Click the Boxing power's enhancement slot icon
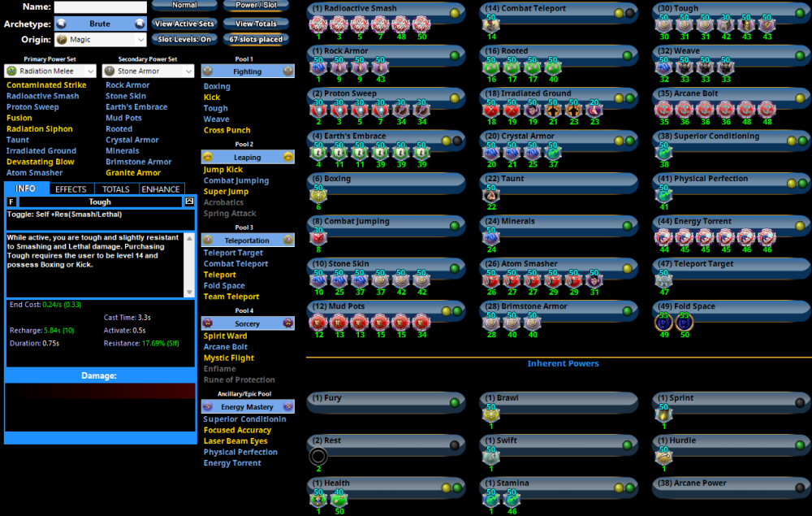Viewport: 812px width, 516px height. point(317,193)
